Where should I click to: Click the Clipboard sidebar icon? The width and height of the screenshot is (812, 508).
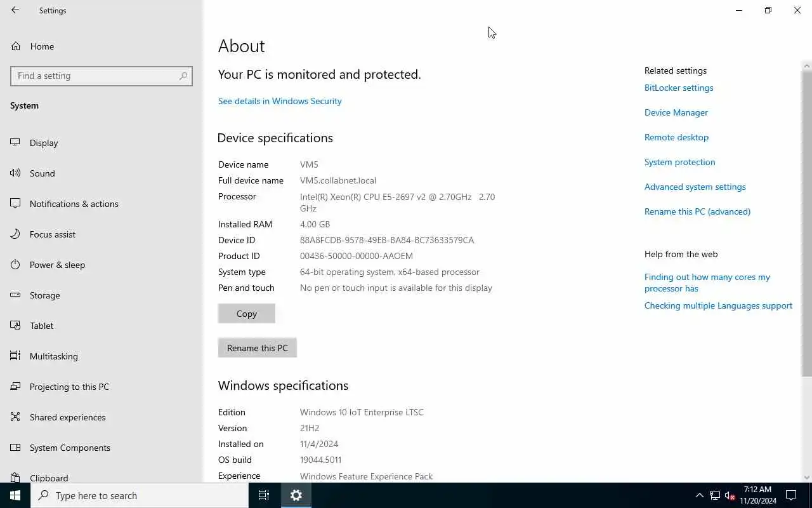pos(15,478)
